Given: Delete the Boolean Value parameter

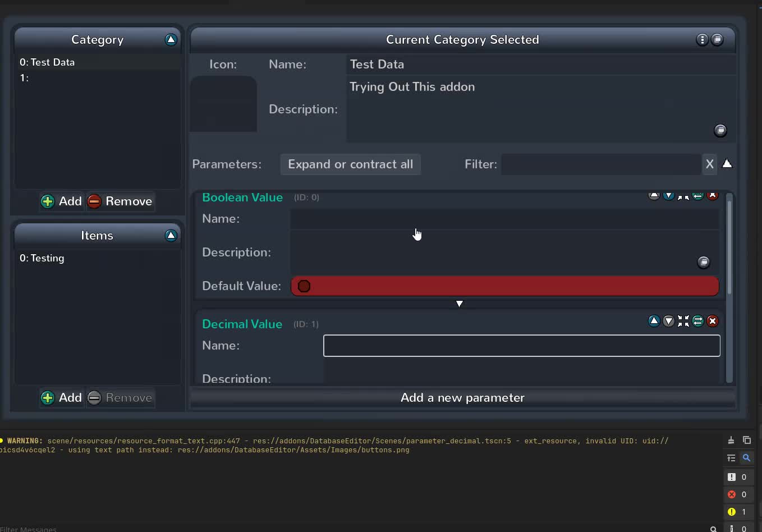Looking at the screenshot, I should coord(713,196).
